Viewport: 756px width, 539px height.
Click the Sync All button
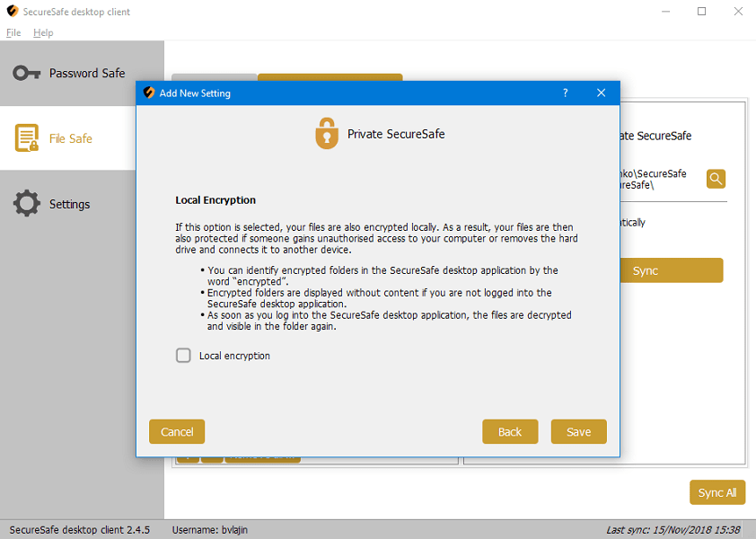(x=717, y=492)
